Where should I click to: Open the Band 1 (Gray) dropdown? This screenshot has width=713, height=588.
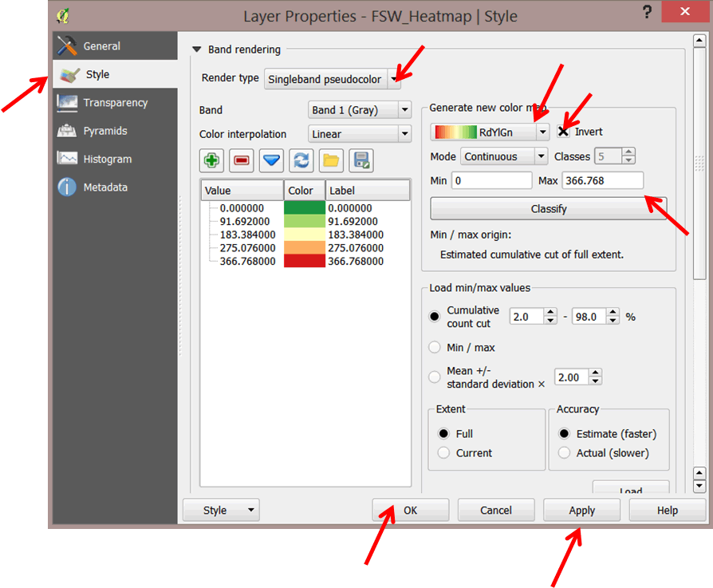[360, 110]
